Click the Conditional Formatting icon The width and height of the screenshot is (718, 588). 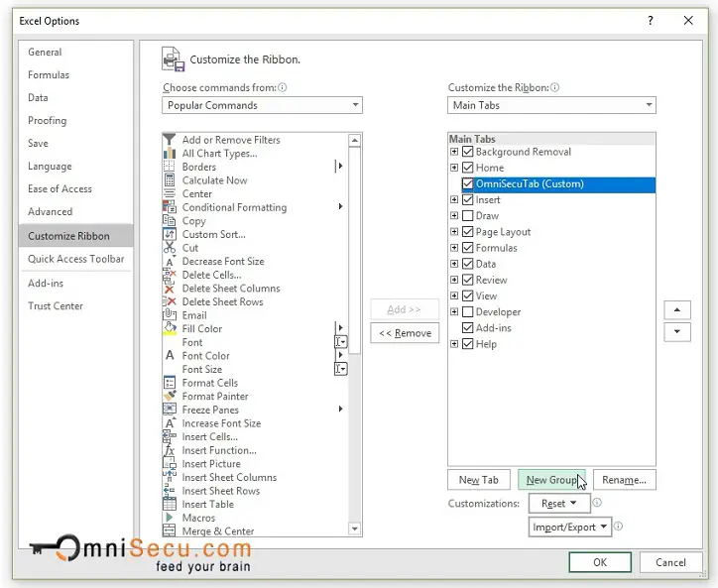pyautogui.click(x=170, y=207)
